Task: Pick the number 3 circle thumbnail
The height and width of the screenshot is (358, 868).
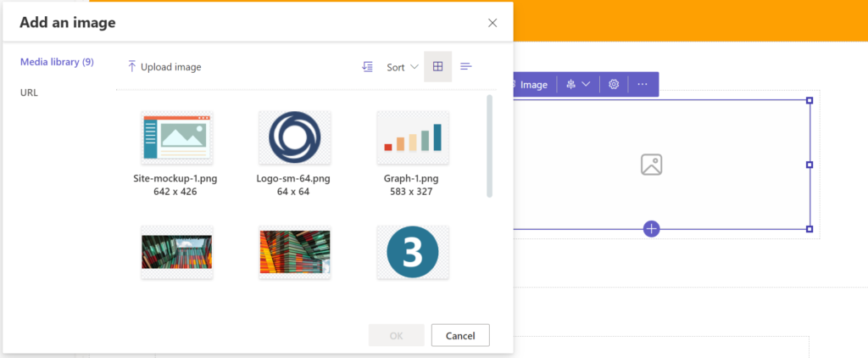Action: 413,252
